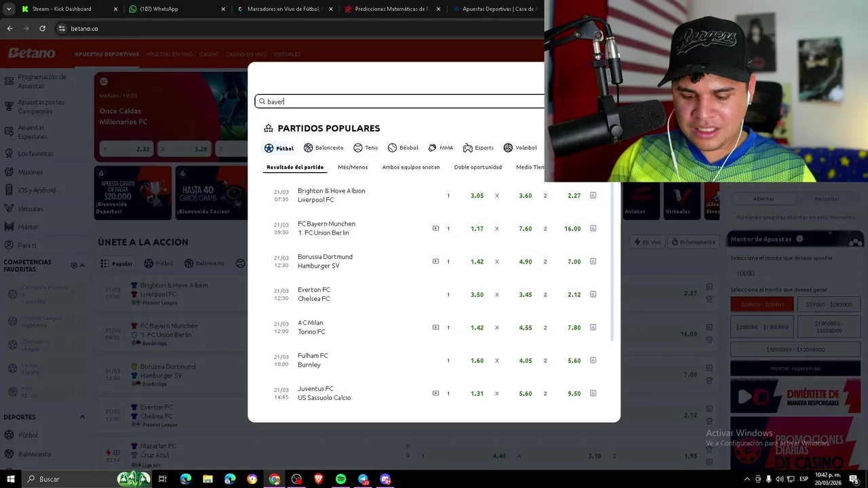Click live stream icon for Borussia Dortmund match
This screenshot has height=488, width=868.
point(435,261)
